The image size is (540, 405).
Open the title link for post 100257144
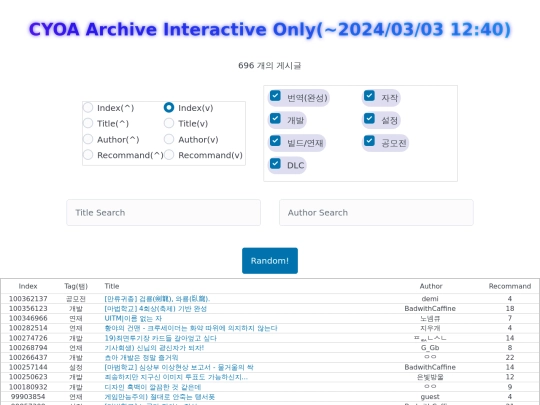click(179, 367)
